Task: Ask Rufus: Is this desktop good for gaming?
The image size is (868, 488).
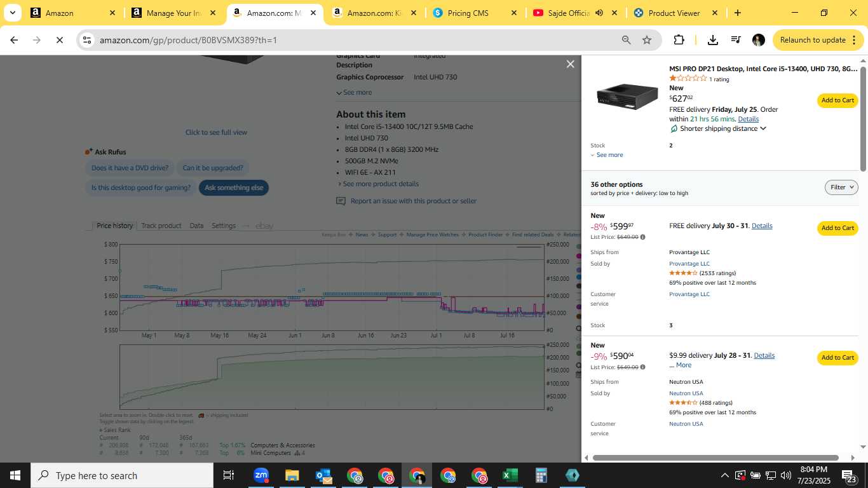Action: point(140,187)
